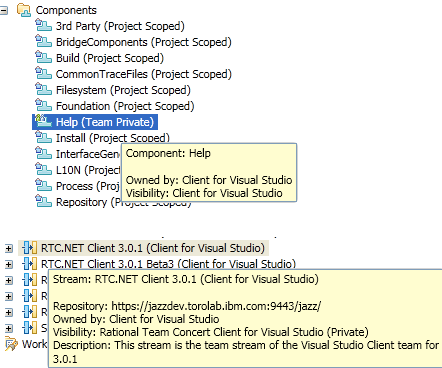
Task: Select 3rd Party (Project Scoped)
Action: tap(120, 26)
